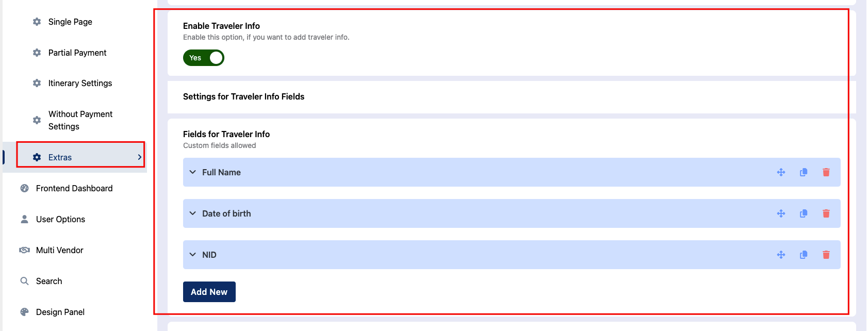Click the move handle on Full Name
868x331 pixels.
tap(781, 172)
